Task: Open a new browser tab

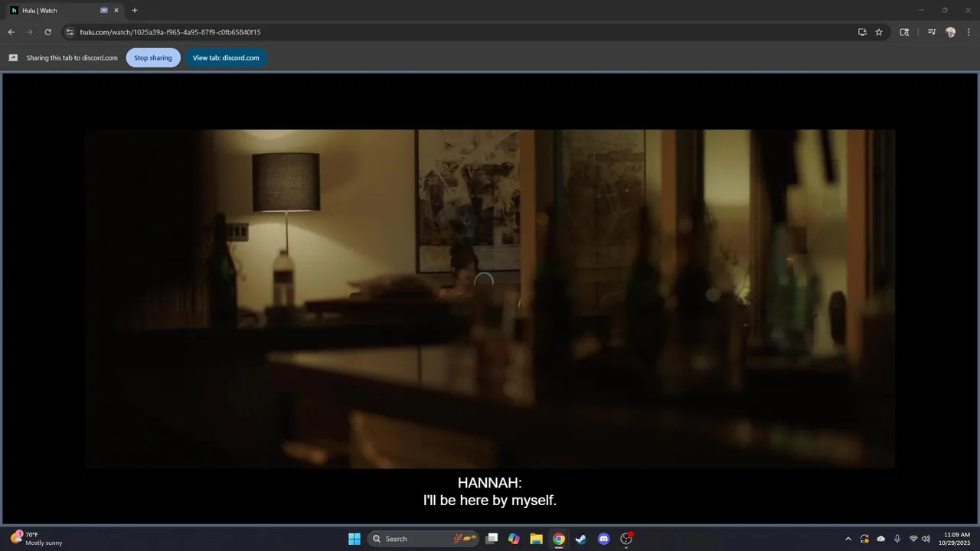Action: coord(135,11)
